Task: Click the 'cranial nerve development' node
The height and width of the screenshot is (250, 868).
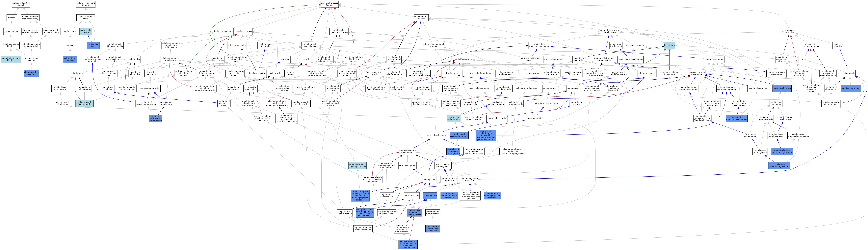Action: point(776,103)
